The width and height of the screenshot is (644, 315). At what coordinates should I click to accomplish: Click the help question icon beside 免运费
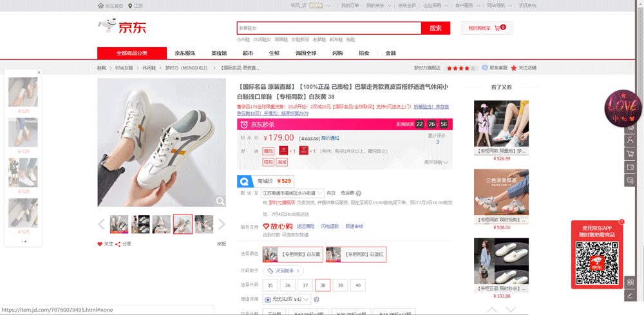coord(359,193)
